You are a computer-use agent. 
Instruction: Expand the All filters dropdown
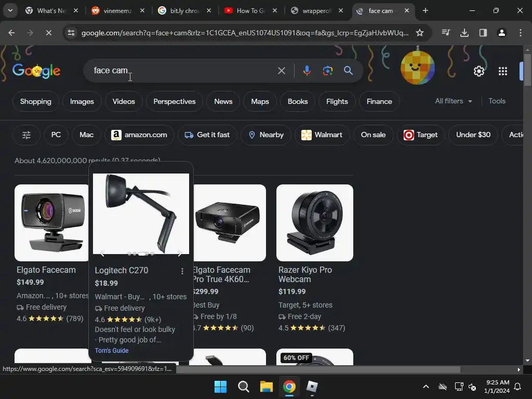click(454, 101)
